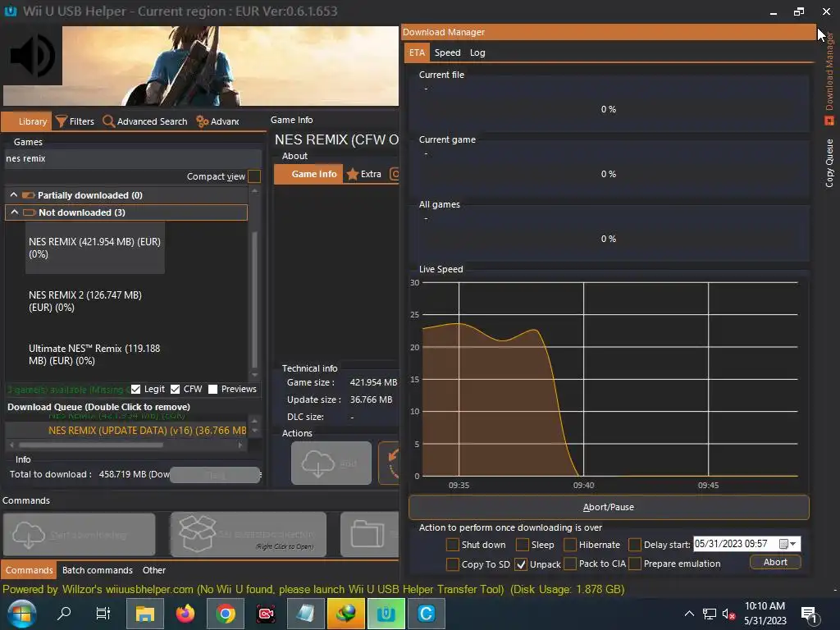Enable the Previews checkbox
This screenshot has height=630, width=840.
pos(213,390)
